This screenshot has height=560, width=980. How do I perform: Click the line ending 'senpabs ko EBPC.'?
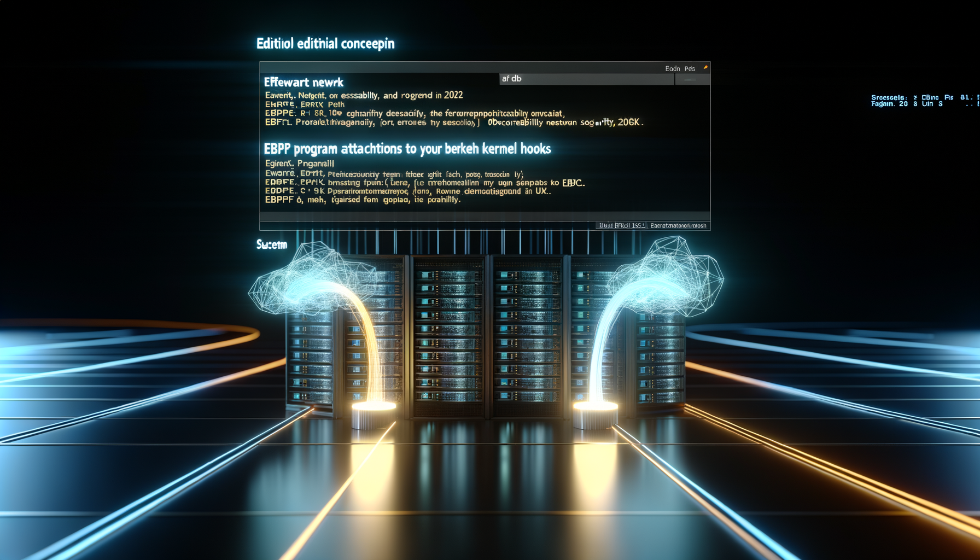pos(425,183)
